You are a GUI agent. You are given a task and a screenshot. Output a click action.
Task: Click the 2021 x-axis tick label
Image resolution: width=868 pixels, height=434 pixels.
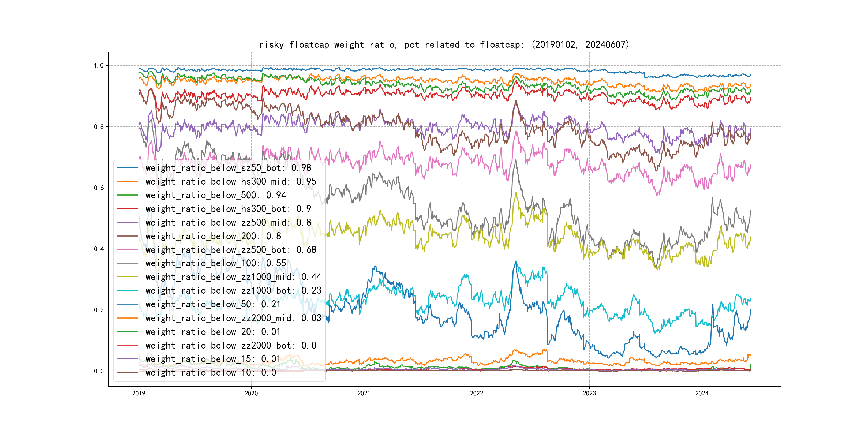pyautogui.click(x=364, y=393)
